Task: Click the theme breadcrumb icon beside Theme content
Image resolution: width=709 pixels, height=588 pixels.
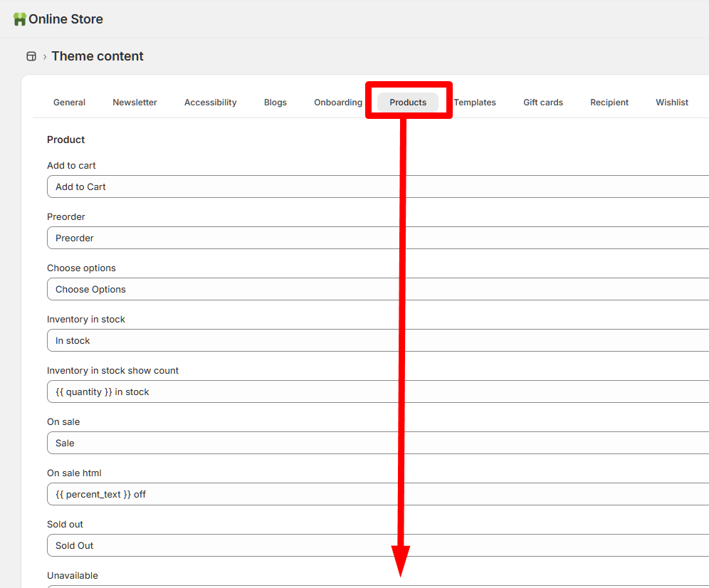Action: point(31,56)
